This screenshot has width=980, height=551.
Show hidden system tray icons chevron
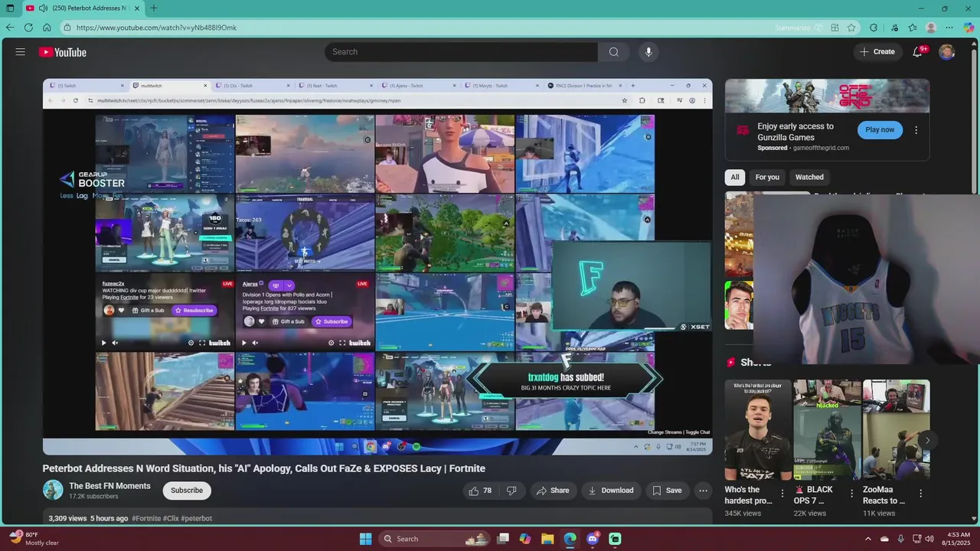click(x=869, y=539)
